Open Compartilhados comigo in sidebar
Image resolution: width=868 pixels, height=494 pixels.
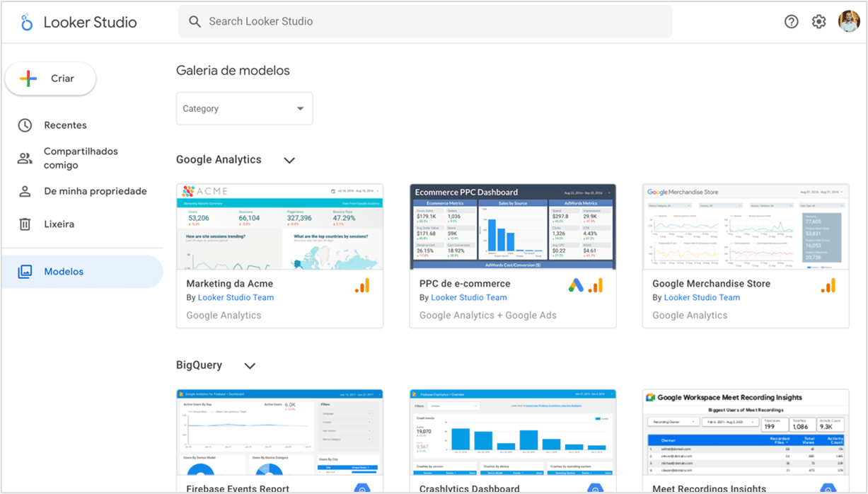tap(81, 159)
